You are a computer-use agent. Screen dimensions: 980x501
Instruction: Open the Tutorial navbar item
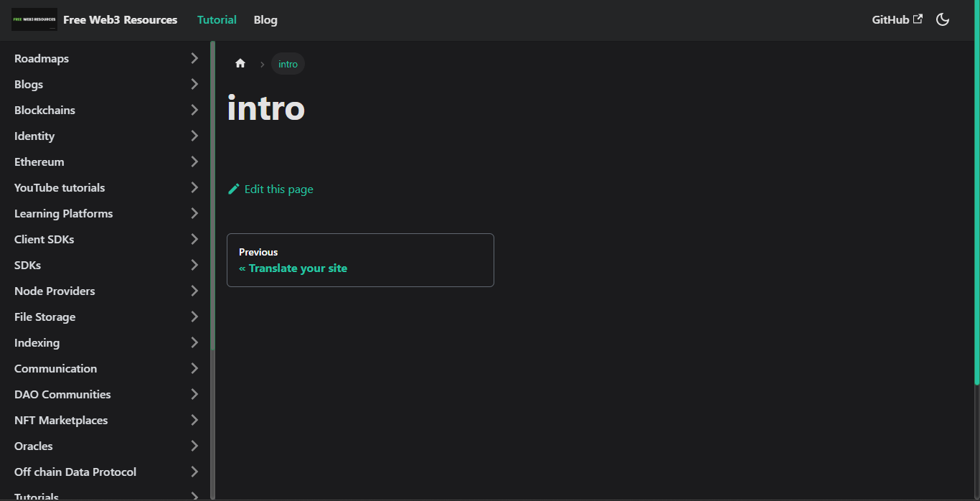(217, 20)
